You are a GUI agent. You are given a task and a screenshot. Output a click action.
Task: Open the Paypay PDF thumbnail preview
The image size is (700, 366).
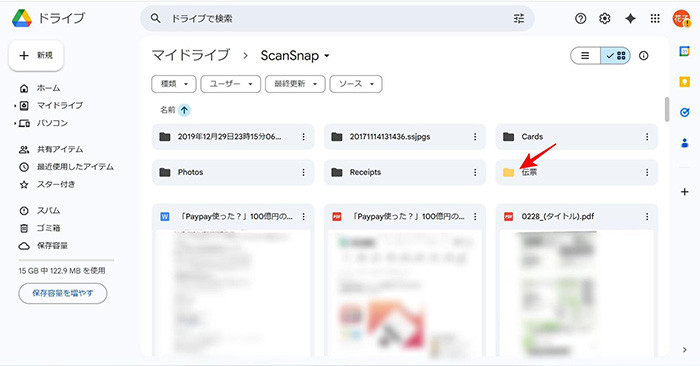[405, 293]
